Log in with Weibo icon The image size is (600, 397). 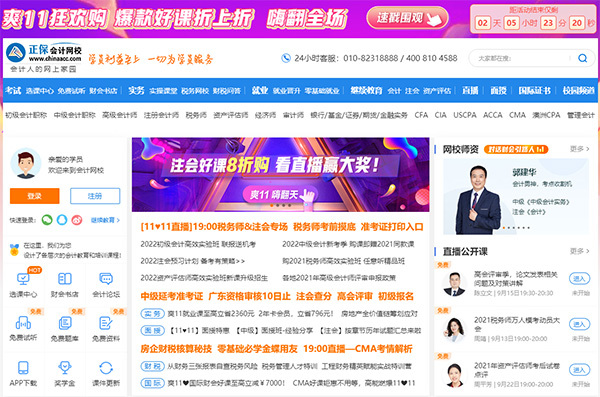click(x=77, y=220)
